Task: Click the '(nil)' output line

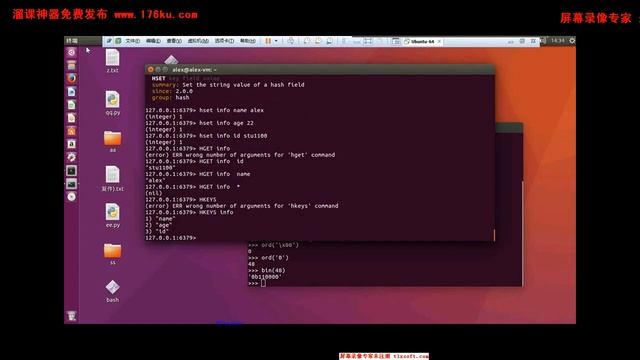Action: [x=153, y=193]
